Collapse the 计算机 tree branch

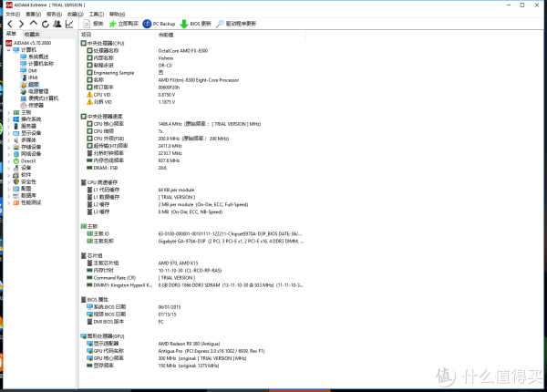[x=9, y=50]
